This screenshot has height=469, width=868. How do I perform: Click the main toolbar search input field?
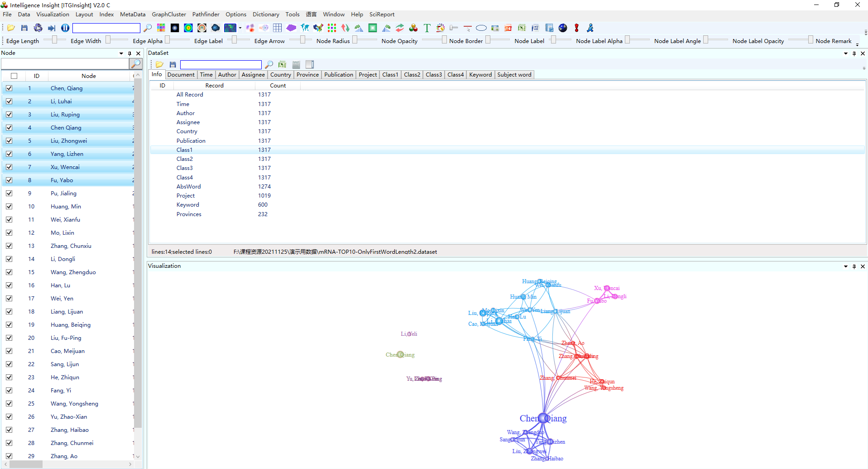[x=106, y=28]
